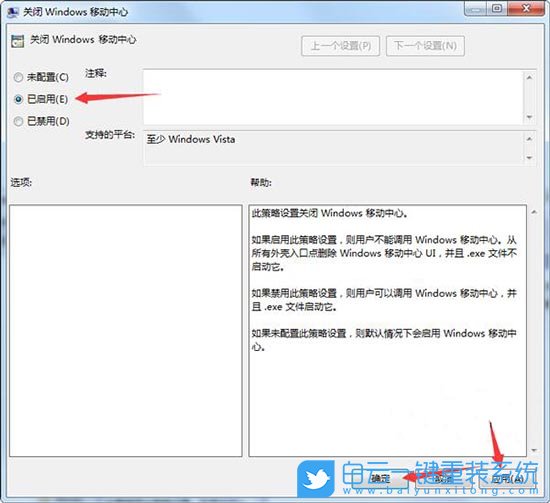Click the up arrow of the 帮助 scrollbar
The width and height of the screenshot is (550, 503).
pos(534,212)
